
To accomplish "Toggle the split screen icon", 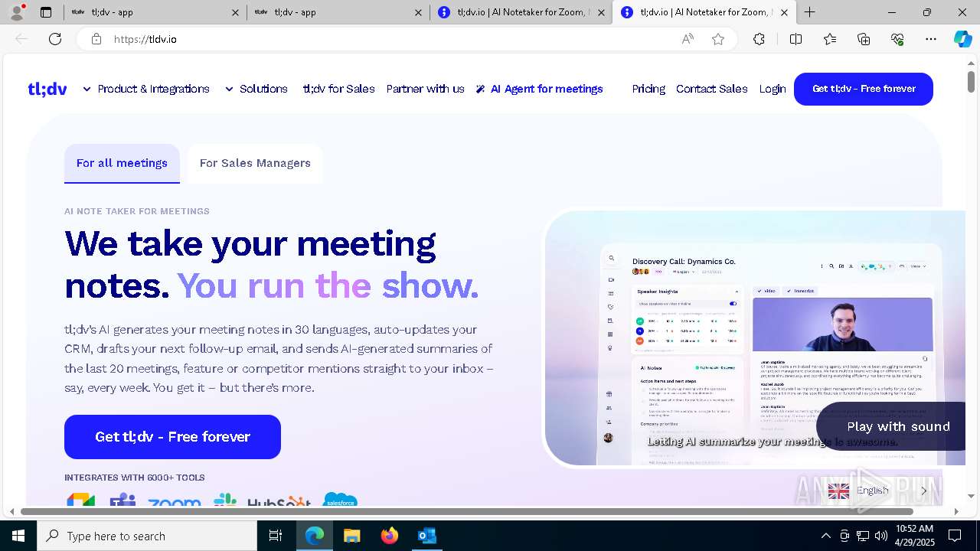I will coord(795,39).
